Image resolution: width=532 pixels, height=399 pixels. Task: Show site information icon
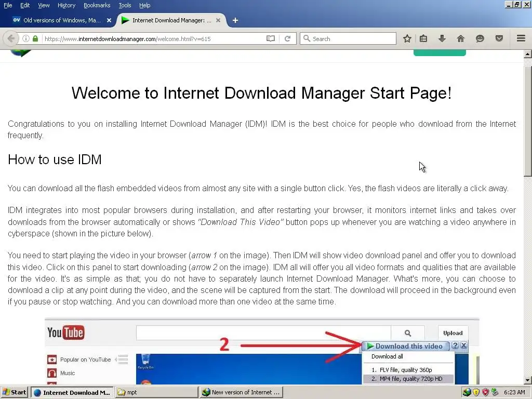click(x=26, y=38)
